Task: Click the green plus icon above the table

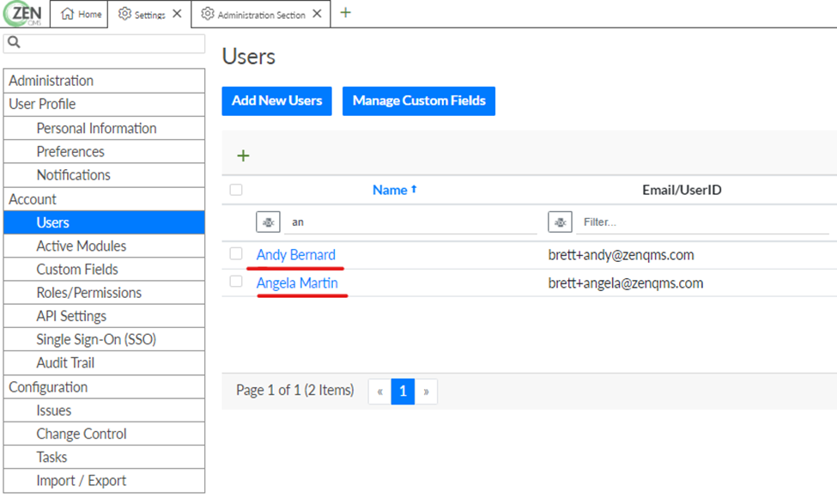Action: tap(244, 156)
